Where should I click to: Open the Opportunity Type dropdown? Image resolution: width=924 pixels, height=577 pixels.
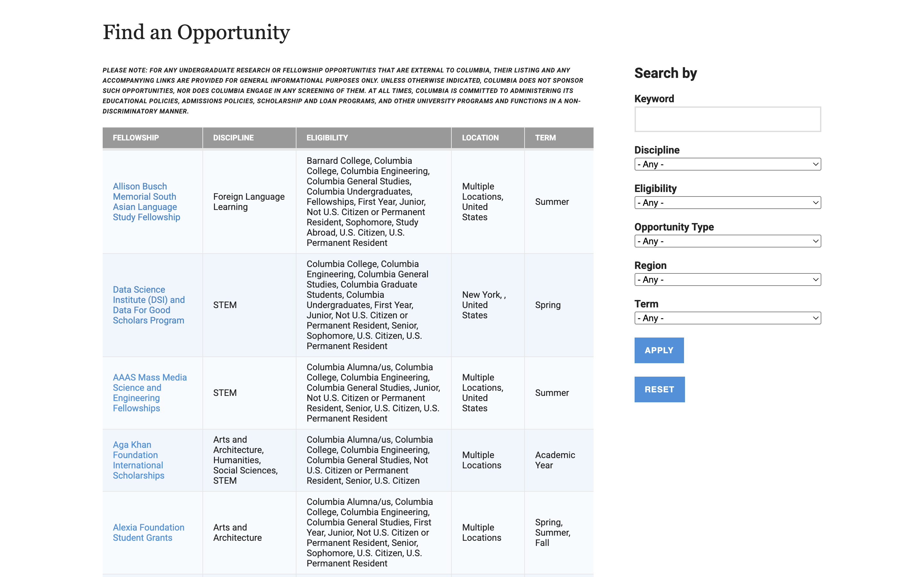(x=727, y=241)
